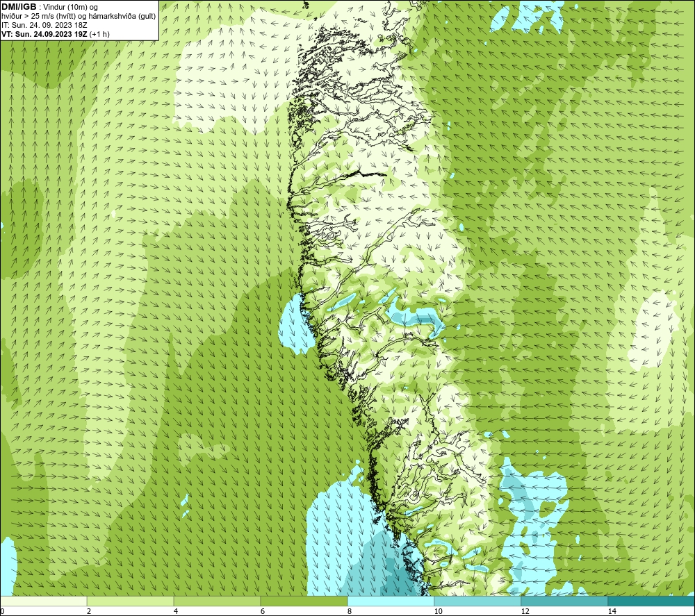Click the 'IT: Sun. 24. 09. 2023 18Z' line
Viewport: 695px width, 616px height.
coord(44,25)
